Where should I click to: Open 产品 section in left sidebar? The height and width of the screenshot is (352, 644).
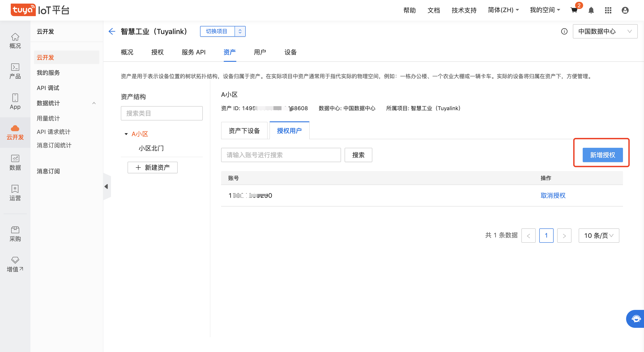pos(15,71)
